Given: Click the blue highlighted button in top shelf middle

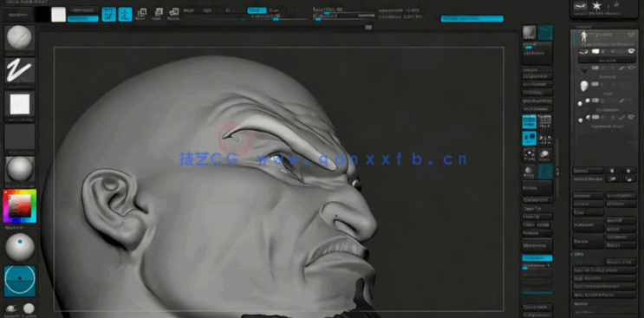Looking at the screenshot, I should click(257, 10).
